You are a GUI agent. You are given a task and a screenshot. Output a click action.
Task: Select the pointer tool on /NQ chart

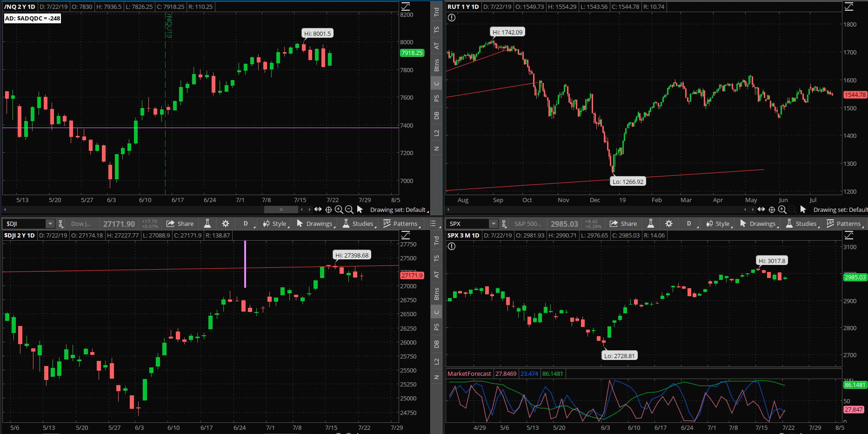(x=360, y=210)
